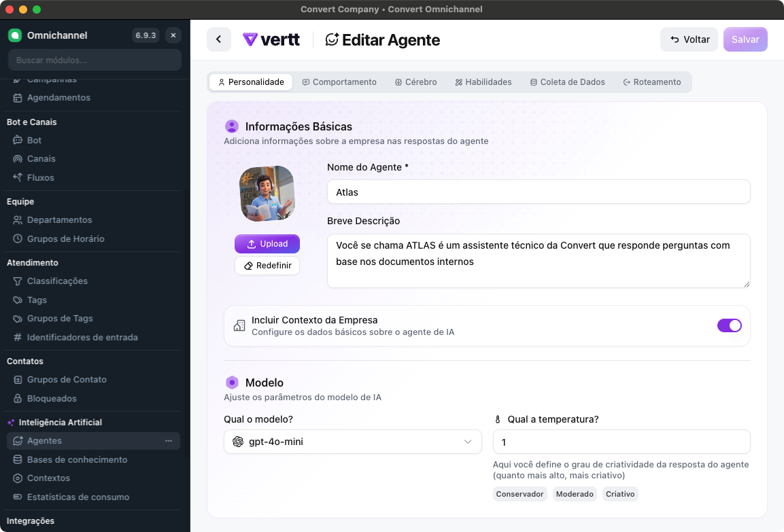Click the Salvar button
This screenshot has width=784, height=532.
(745, 39)
